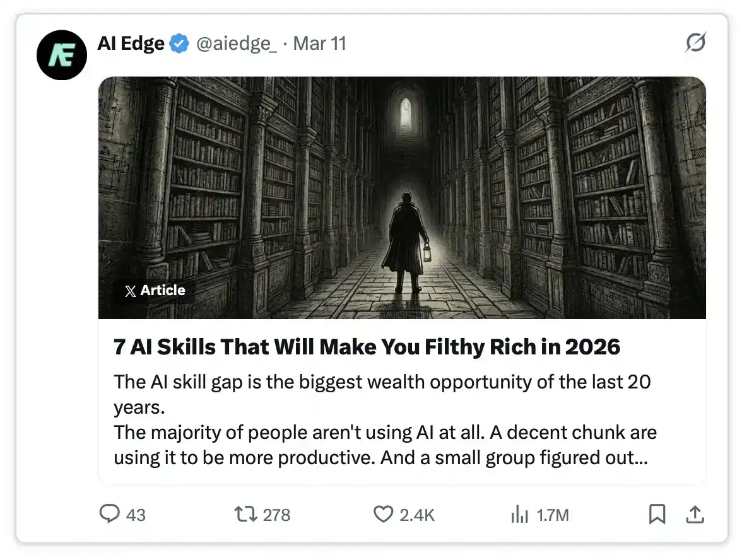Click the share upload icon
Screen dimensions: 742x560
[x=695, y=515]
